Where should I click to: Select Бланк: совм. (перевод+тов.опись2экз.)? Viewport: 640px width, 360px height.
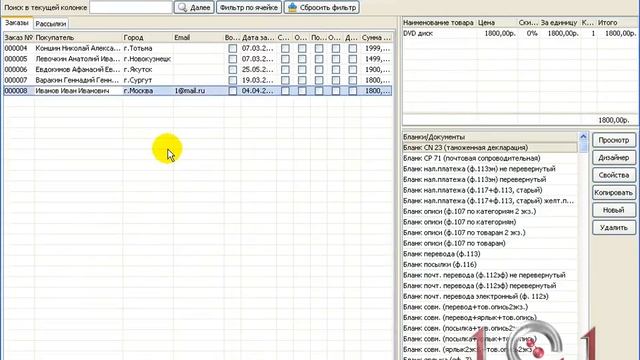[x=490, y=307]
